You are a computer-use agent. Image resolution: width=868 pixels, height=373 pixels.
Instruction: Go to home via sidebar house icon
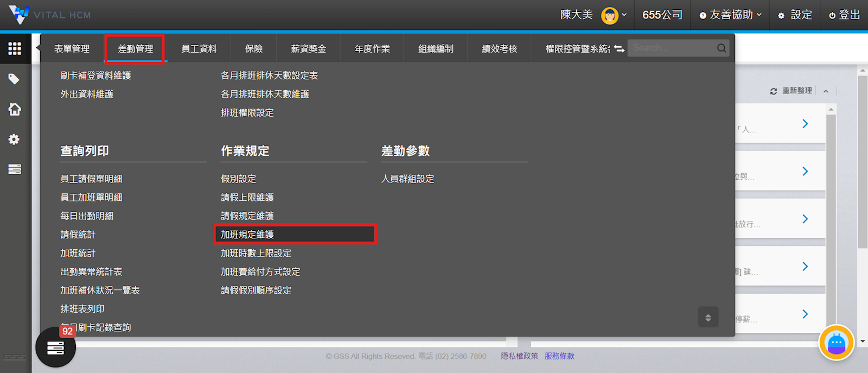pyautogui.click(x=15, y=109)
